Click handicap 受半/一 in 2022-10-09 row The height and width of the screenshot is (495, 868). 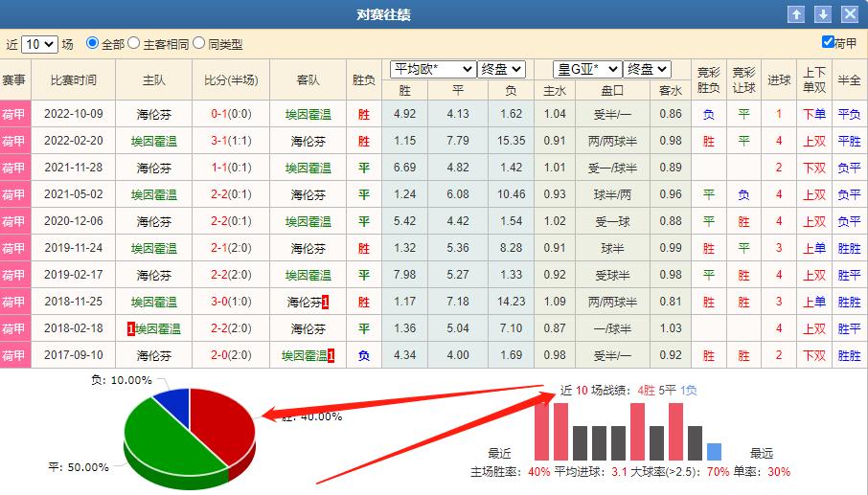click(x=612, y=115)
